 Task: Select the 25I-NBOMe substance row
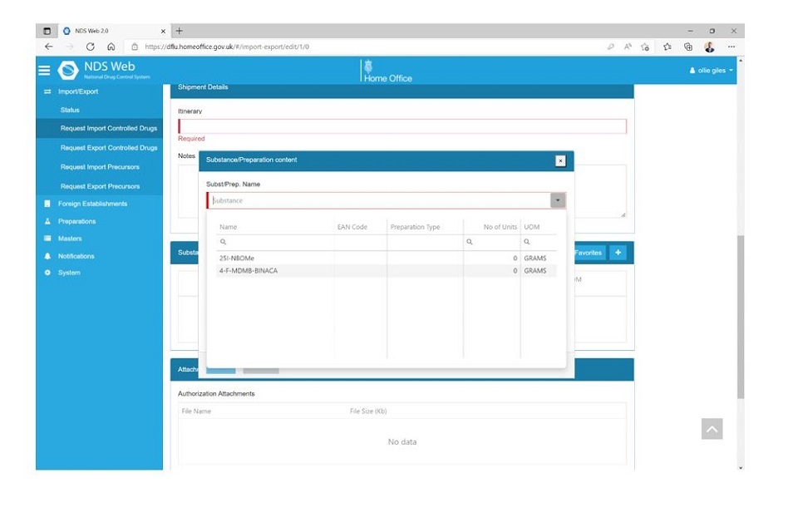click(x=236, y=259)
